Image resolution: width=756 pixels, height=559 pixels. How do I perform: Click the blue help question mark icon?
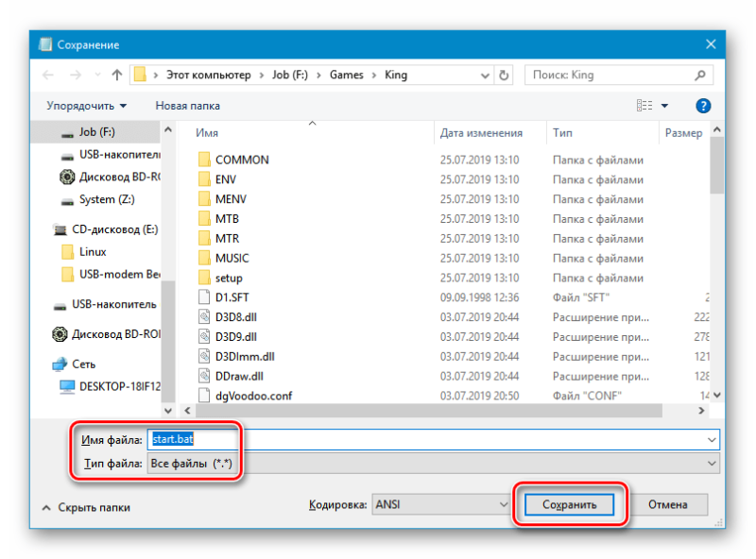point(703,106)
